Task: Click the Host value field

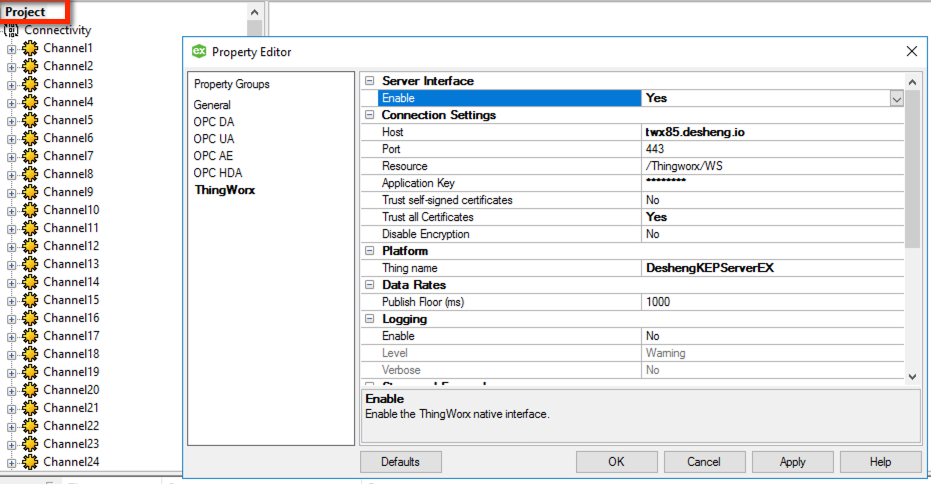Action: pyautogui.click(x=772, y=132)
